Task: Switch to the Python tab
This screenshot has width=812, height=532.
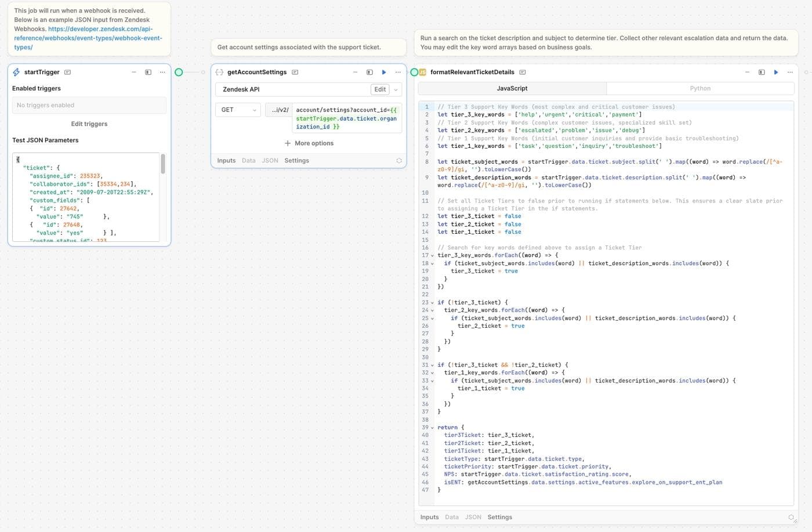Action: point(700,88)
